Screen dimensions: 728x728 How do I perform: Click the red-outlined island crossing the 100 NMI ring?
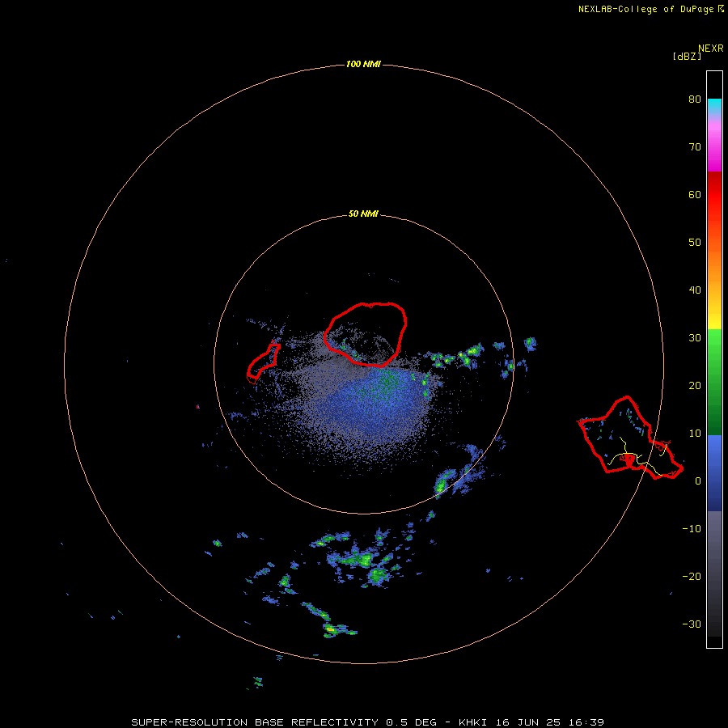pos(629,438)
